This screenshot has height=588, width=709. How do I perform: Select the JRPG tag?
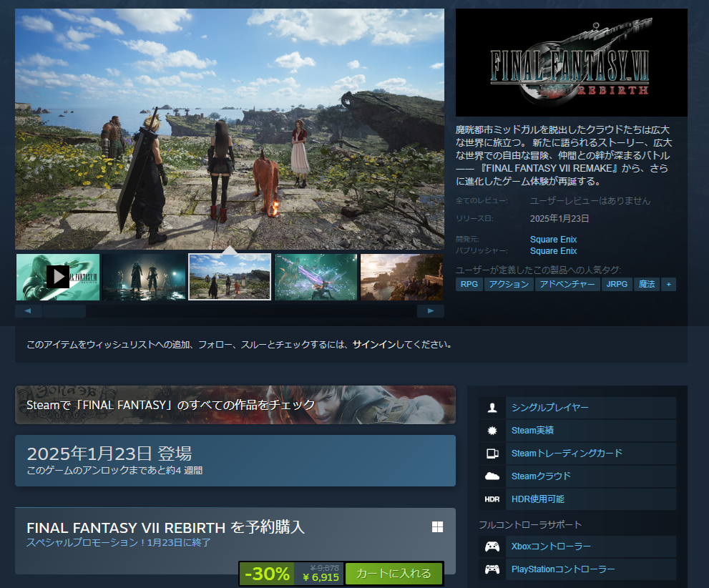(617, 284)
